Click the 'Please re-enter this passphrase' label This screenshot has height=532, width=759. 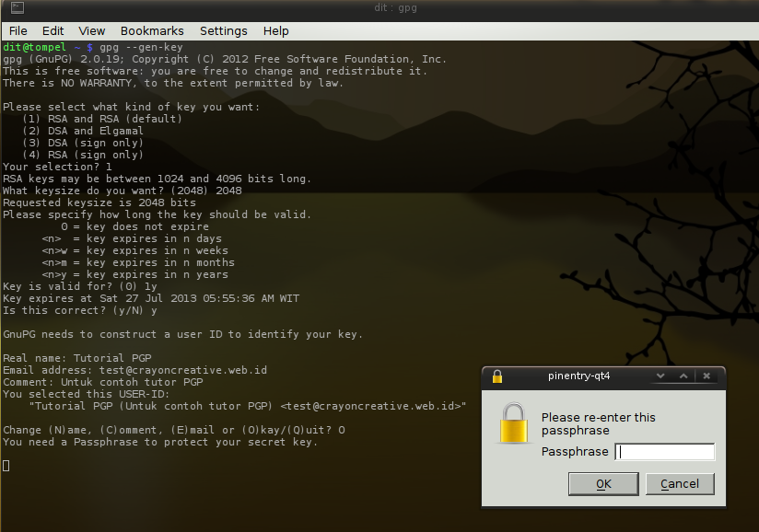pyautogui.click(x=599, y=423)
